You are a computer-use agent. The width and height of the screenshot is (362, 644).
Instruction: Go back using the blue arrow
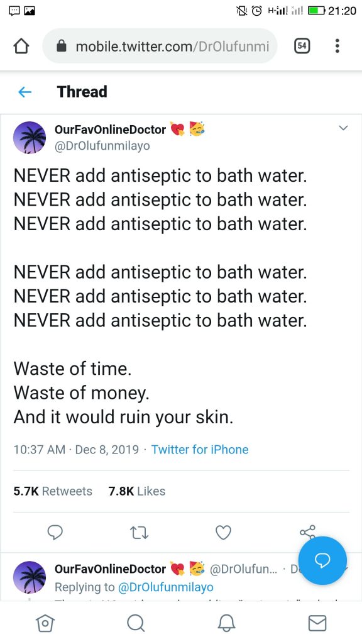[x=24, y=92]
